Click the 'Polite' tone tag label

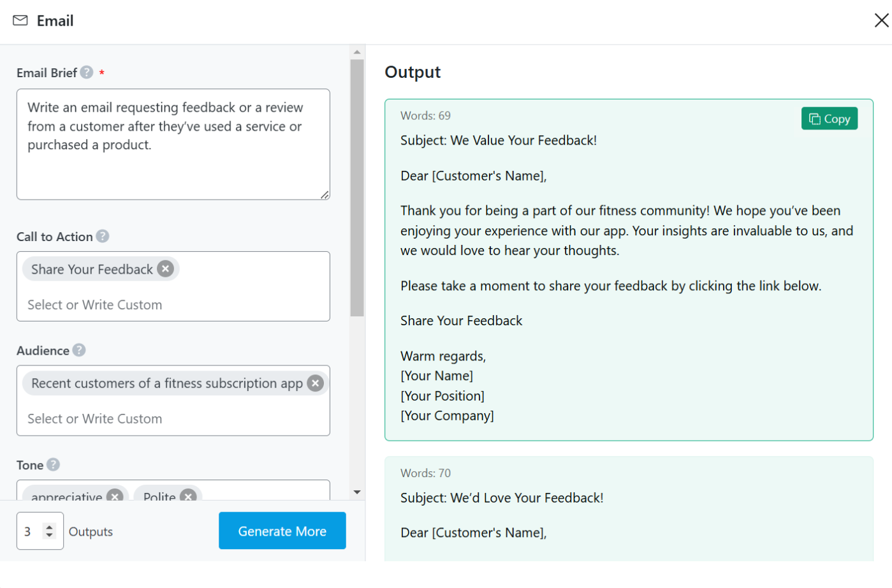159,496
